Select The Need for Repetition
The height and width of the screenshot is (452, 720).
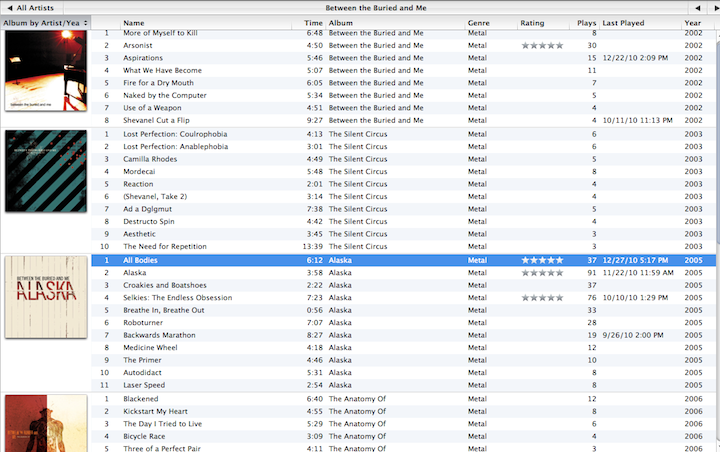pos(164,246)
